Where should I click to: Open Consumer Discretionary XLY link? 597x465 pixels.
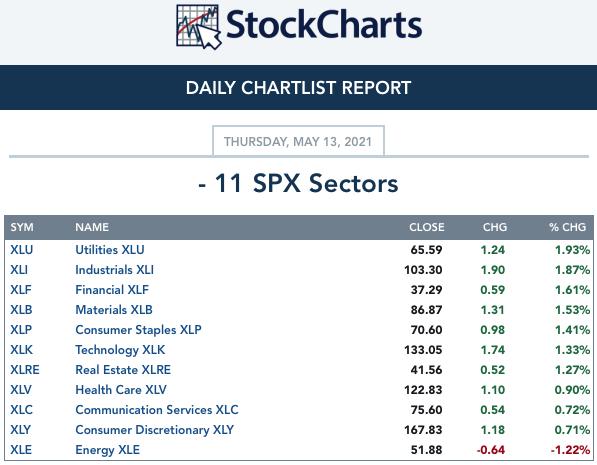click(155, 430)
